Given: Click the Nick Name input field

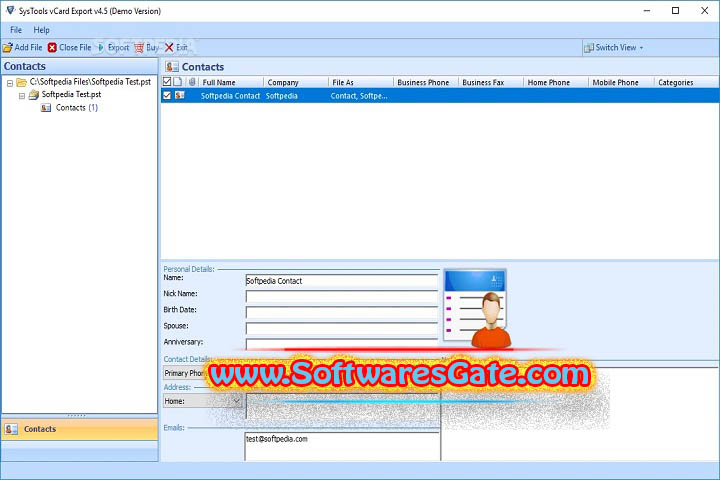Looking at the screenshot, I should 342,297.
